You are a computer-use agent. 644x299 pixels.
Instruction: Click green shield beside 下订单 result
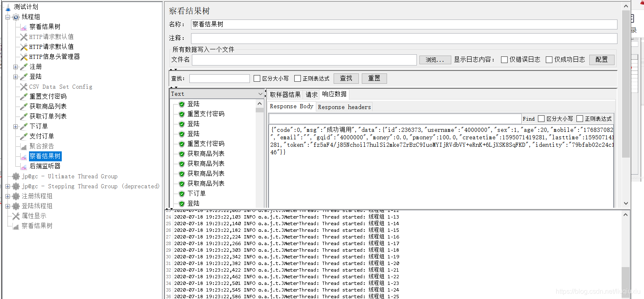coord(182,194)
